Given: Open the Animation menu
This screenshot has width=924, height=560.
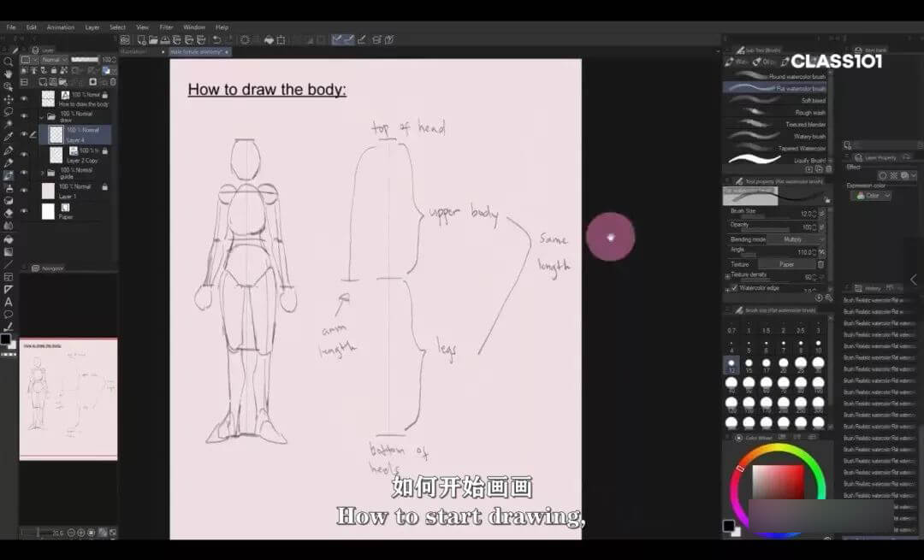Looking at the screenshot, I should [61, 27].
